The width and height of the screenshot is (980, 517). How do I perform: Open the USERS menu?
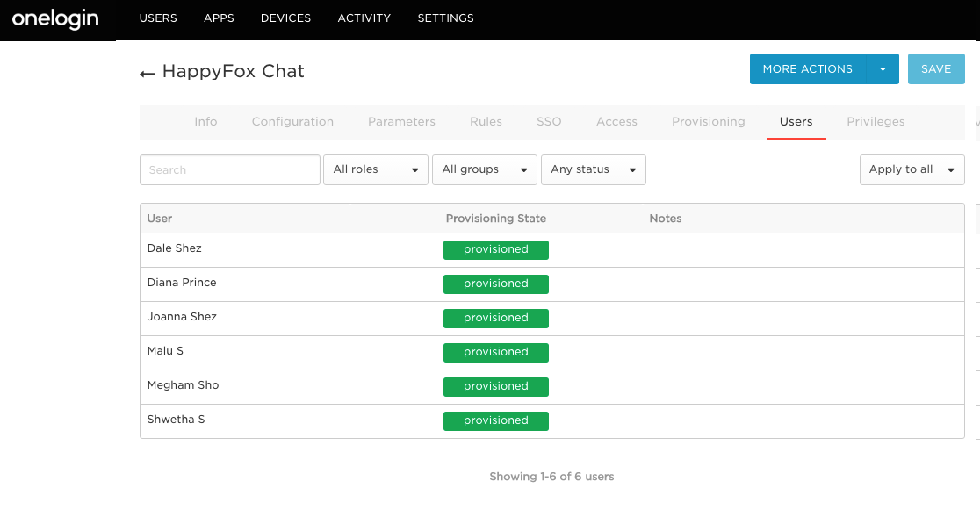(x=158, y=18)
